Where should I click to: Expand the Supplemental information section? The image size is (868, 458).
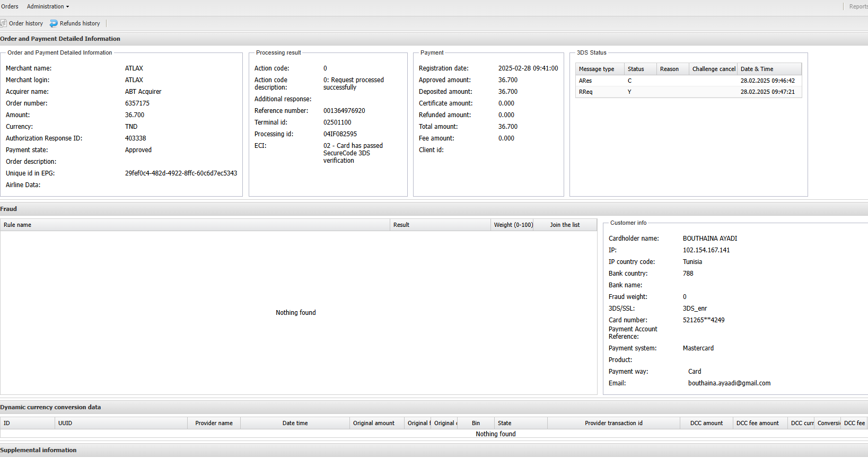38,450
